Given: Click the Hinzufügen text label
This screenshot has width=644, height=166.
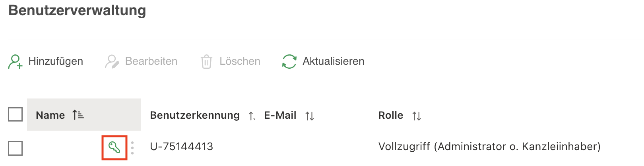Looking at the screenshot, I should click(56, 61).
